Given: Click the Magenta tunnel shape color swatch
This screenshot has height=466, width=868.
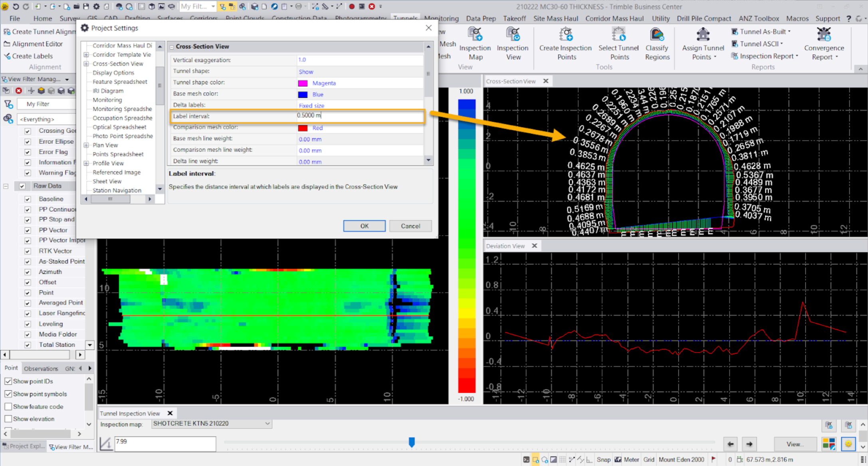Looking at the screenshot, I should click(x=303, y=83).
